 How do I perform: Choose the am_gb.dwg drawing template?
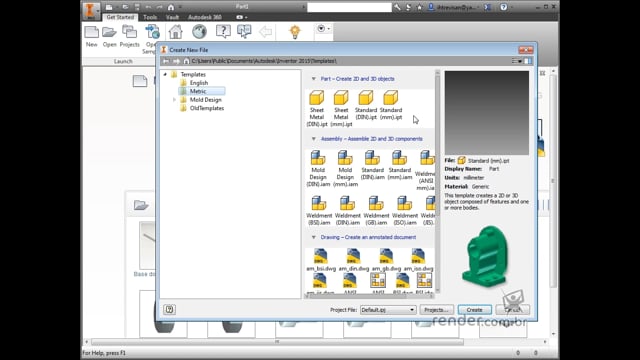(386, 260)
